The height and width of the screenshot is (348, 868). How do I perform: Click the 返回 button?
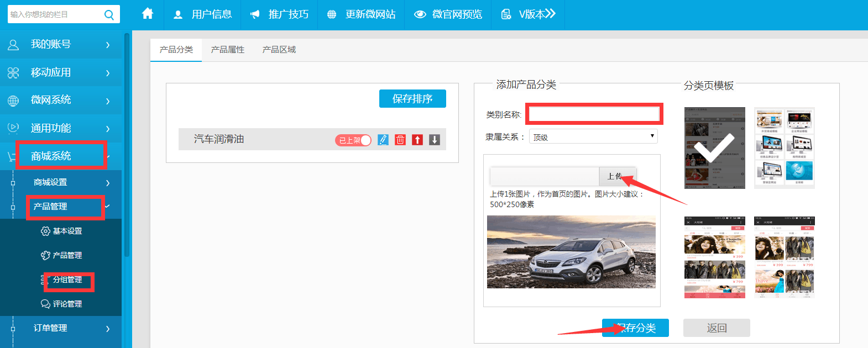pyautogui.click(x=717, y=328)
